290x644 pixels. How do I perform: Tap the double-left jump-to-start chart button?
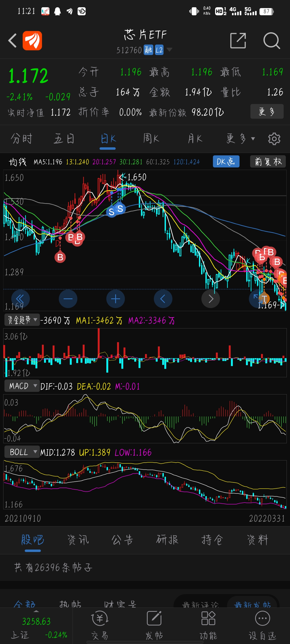[20, 299]
